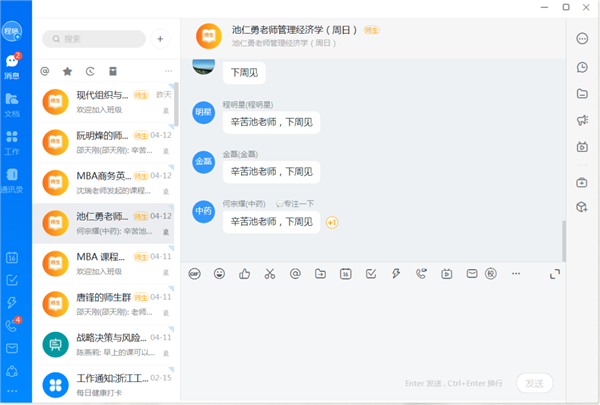The image size is (600, 405).
Task: Open the emoji picker in chat toolbar
Action: point(219,273)
